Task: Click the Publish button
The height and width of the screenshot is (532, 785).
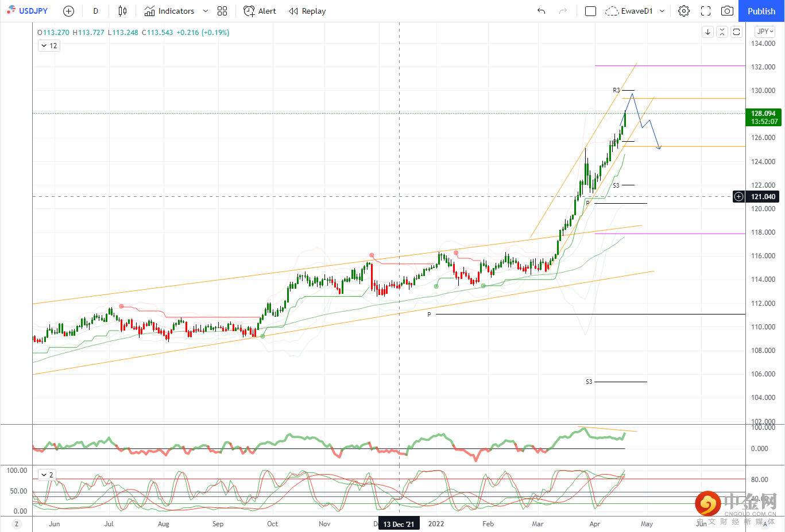Action: coord(761,11)
